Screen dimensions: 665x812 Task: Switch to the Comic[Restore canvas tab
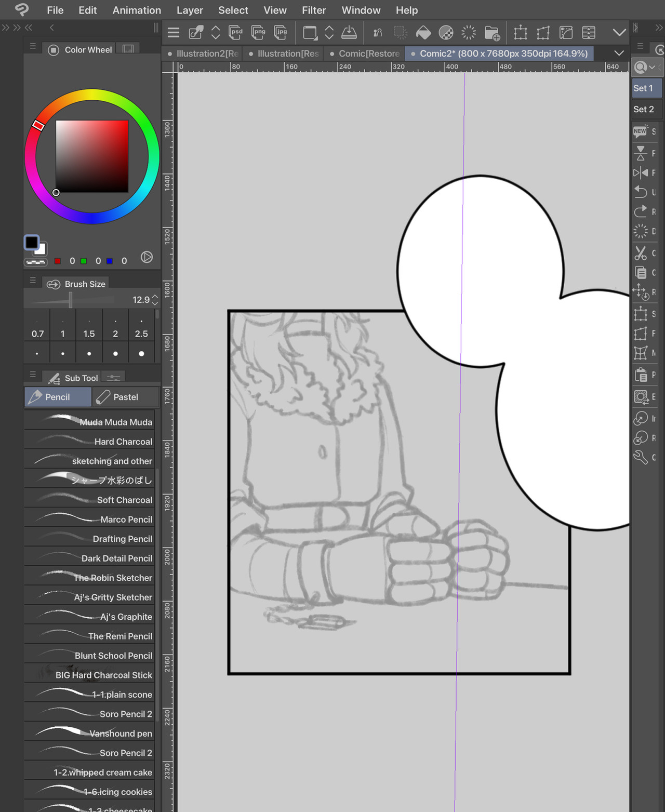point(365,54)
